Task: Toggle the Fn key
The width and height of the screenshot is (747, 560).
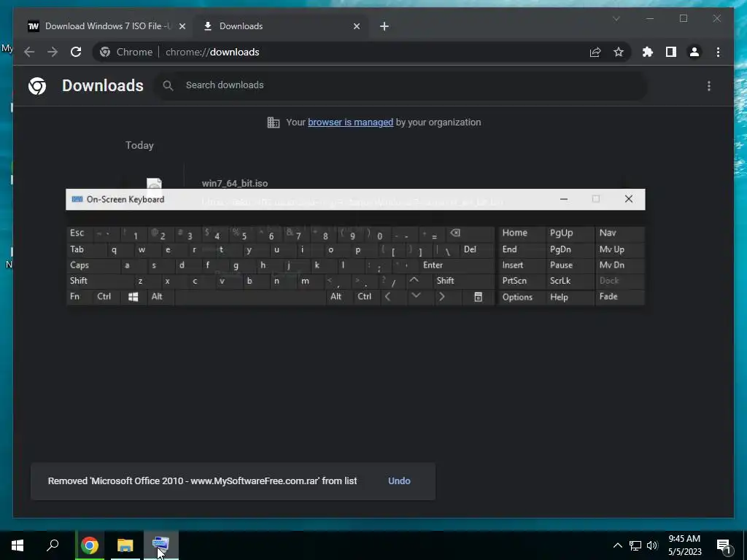Action: 79,297
